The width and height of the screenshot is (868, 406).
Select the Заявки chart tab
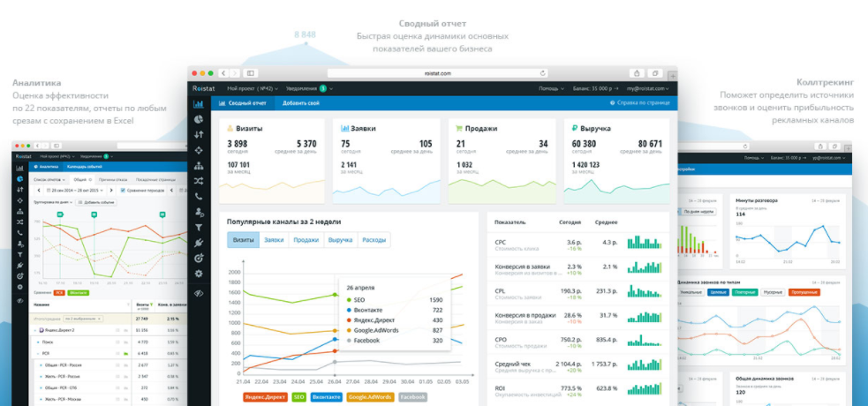click(x=274, y=240)
